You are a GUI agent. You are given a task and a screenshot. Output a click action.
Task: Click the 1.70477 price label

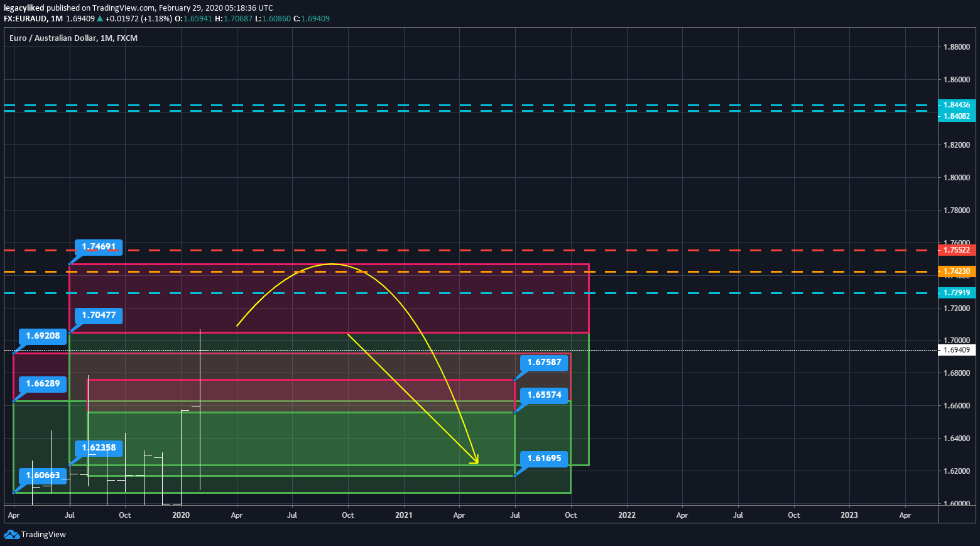click(99, 315)
